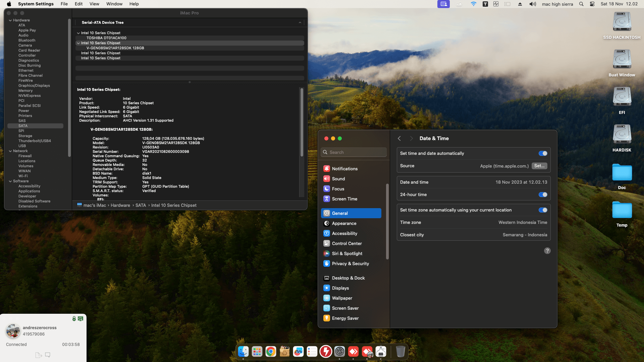
Task: Open Control Center from the menu bar
Action: pyautogui.click(x=592, y=4)
